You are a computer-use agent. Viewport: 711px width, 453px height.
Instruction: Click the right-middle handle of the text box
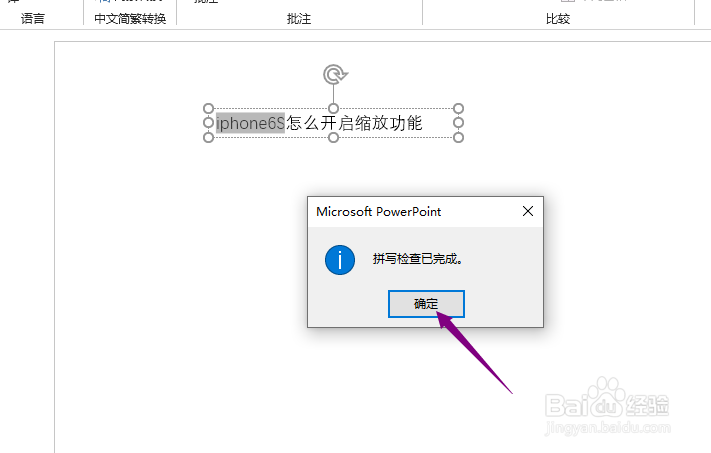pyautogui.click(x=458, y=123)
